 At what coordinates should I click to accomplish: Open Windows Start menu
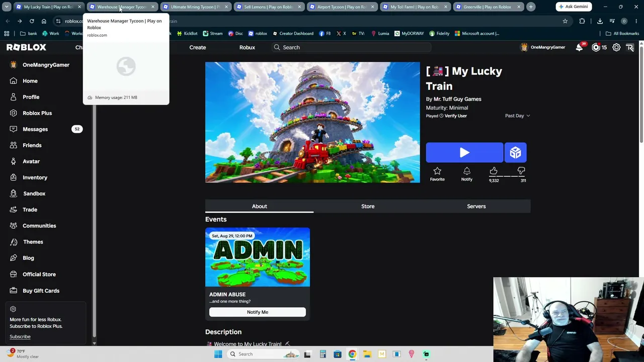click(218, 354)
